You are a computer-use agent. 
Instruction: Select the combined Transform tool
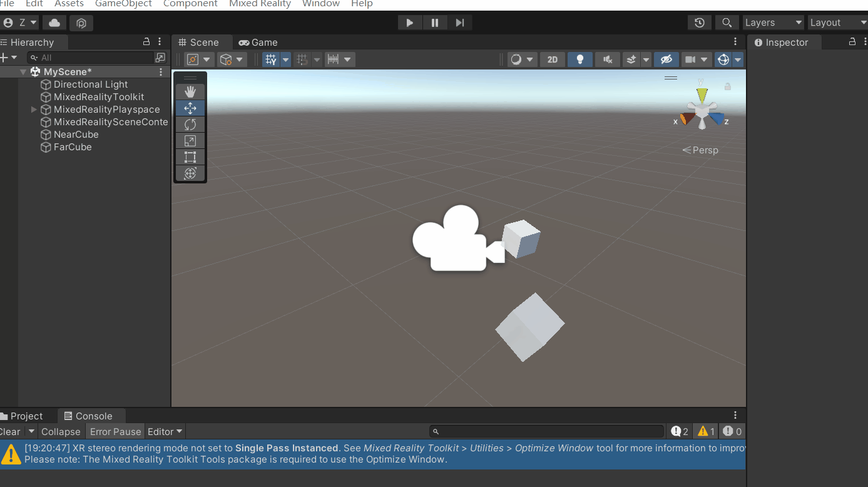point(190,173)
